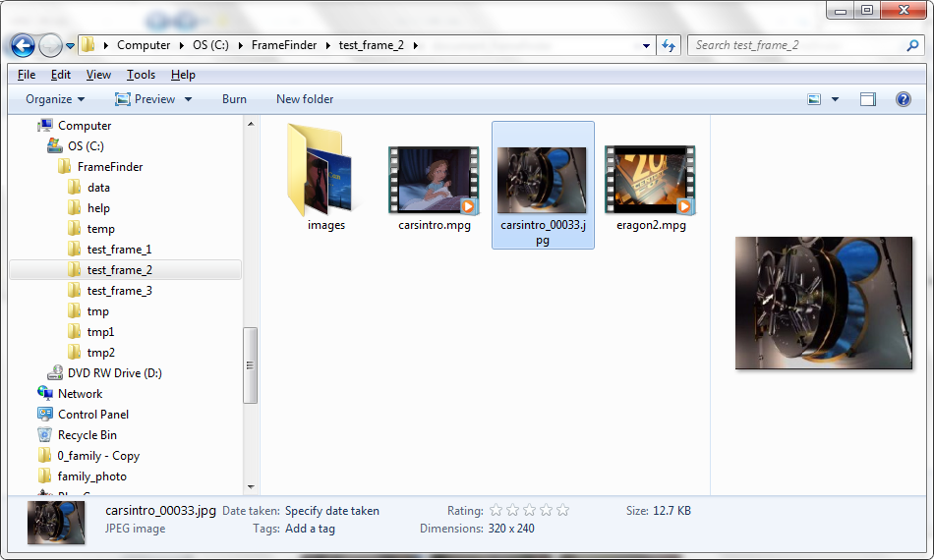
Task: Select OS (C:) drive in tree
Action: [86, 145]
